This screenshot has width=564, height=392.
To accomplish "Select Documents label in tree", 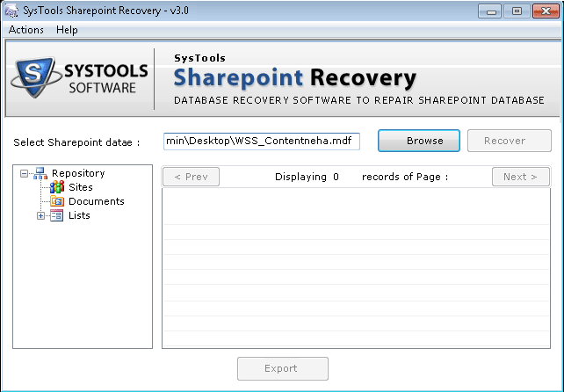I will pyautogui.click(x=97, y=201).
